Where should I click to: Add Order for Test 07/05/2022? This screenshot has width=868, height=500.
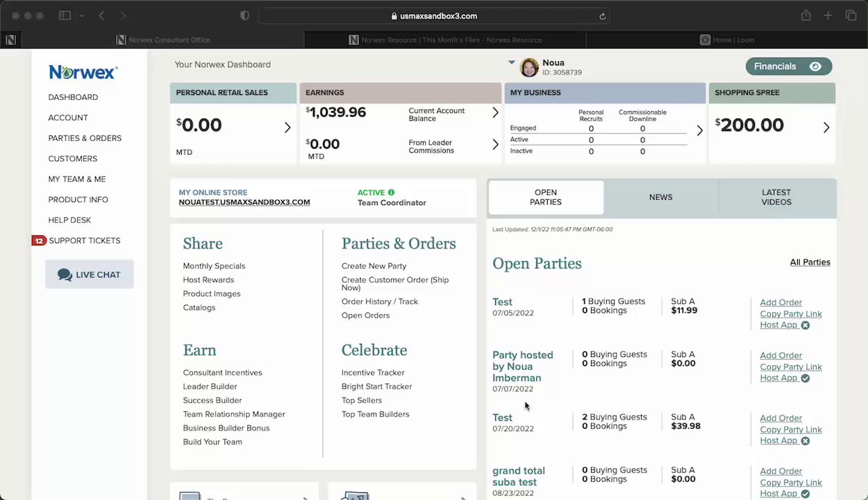click(781, 303)
